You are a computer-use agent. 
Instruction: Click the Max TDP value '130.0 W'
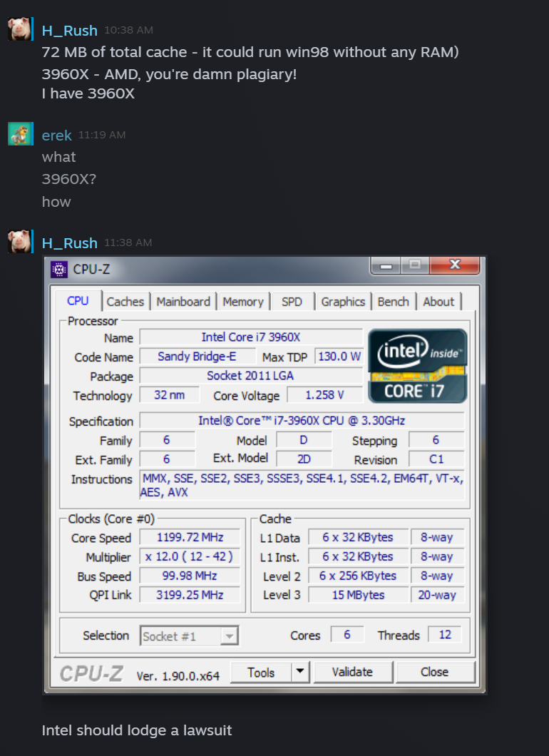click(339, 357)
